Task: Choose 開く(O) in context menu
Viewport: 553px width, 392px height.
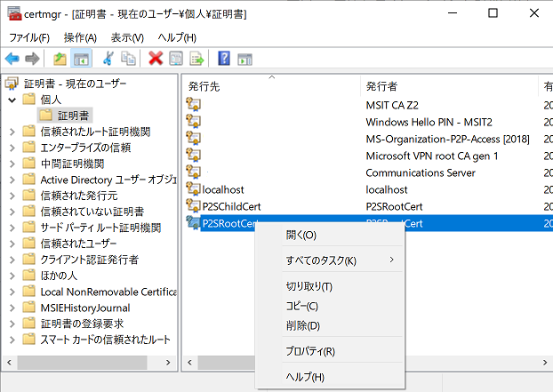Action: (301, 235)
